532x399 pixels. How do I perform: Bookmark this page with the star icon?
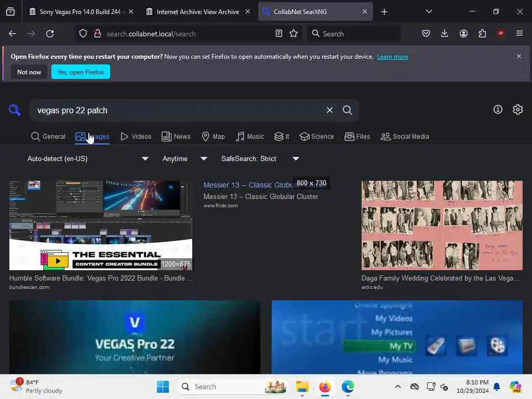294,34
